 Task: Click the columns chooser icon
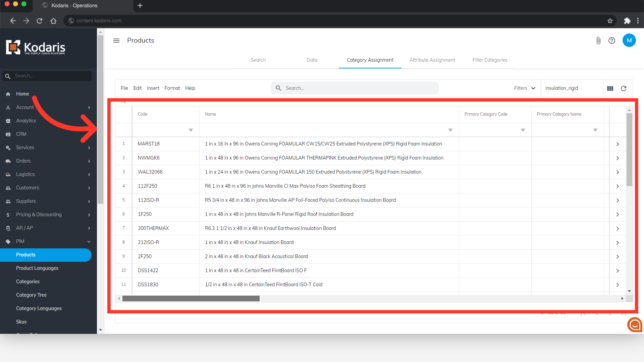tap(610, 88)
